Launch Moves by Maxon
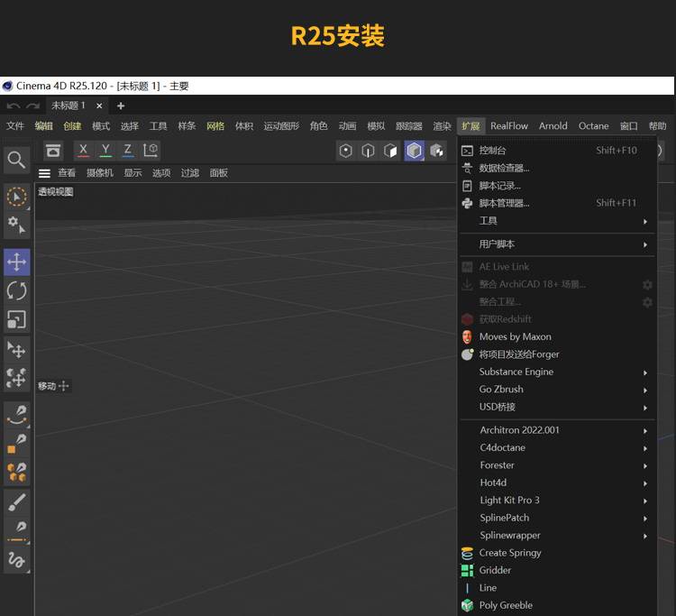 (557, 336)
